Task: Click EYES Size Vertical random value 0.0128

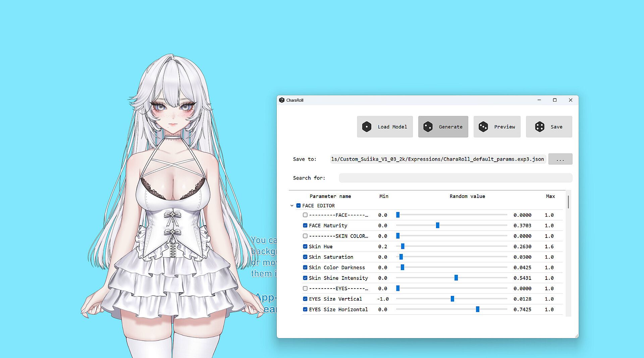Action: (522, 299)
